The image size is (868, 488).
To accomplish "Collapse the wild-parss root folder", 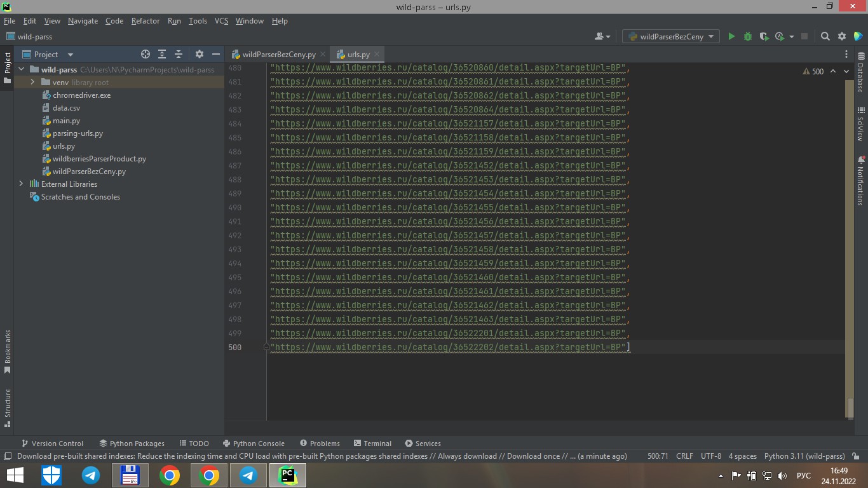I will pos(21,70).
